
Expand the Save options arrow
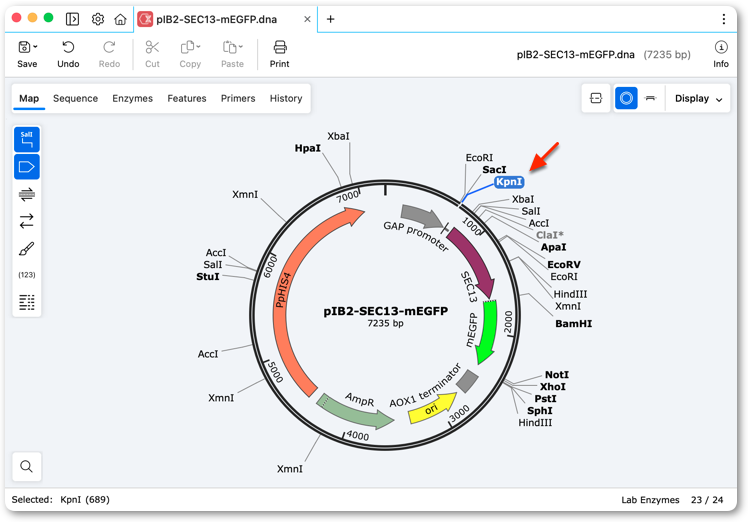point(36,47)
